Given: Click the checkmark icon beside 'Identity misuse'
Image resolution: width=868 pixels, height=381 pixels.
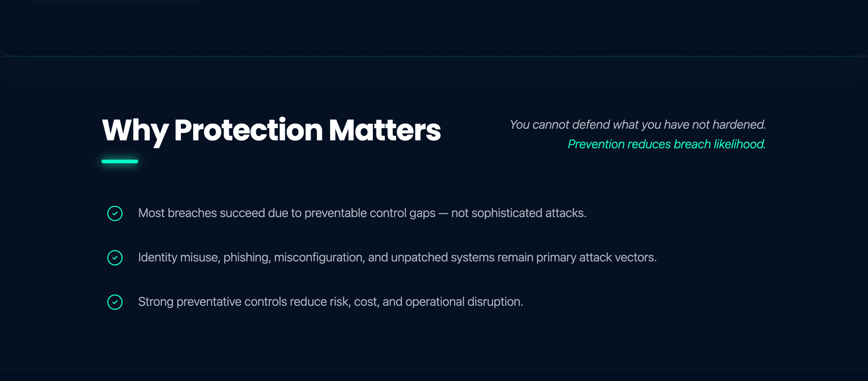Looking at the screenshot, I should click(x=115, y=257).
